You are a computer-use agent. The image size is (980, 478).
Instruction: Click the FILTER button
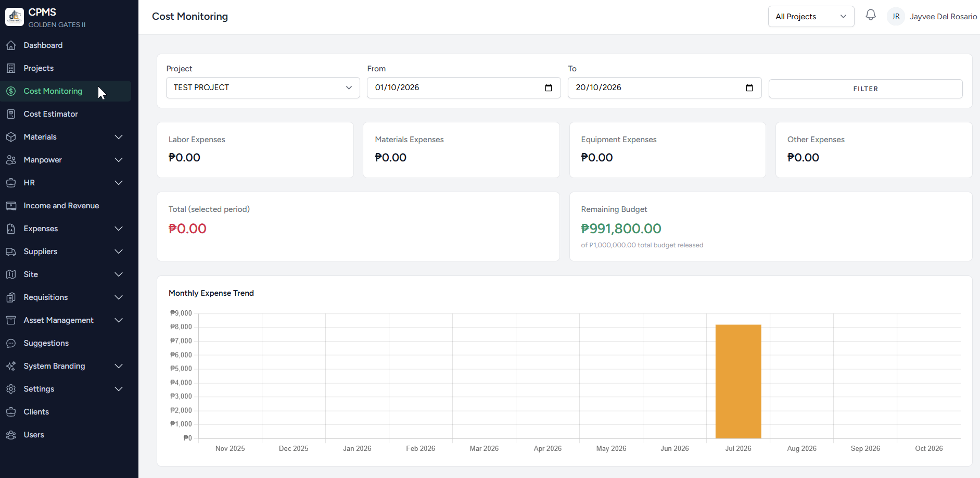866,89
